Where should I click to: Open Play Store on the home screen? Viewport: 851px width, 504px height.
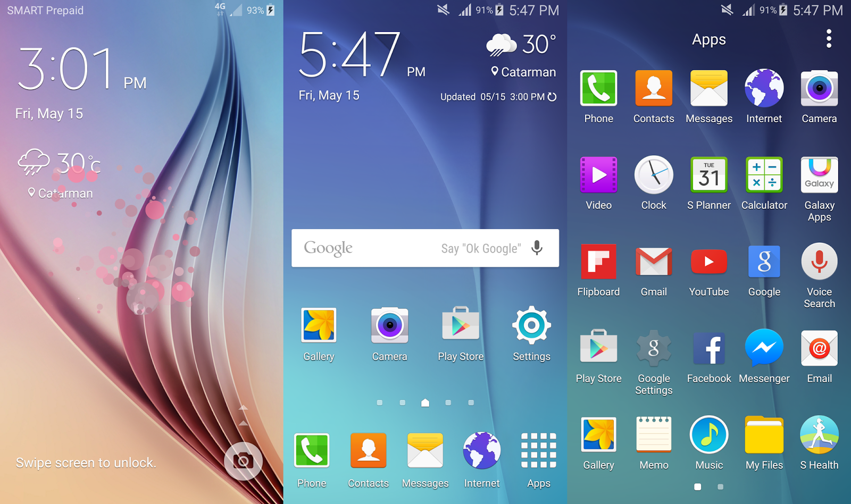[461, 334]
